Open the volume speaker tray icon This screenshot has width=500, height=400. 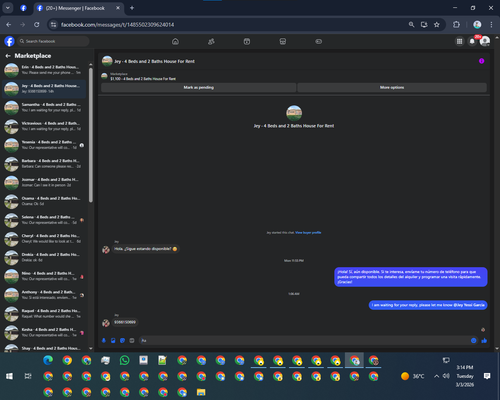(x=446, y=376)
